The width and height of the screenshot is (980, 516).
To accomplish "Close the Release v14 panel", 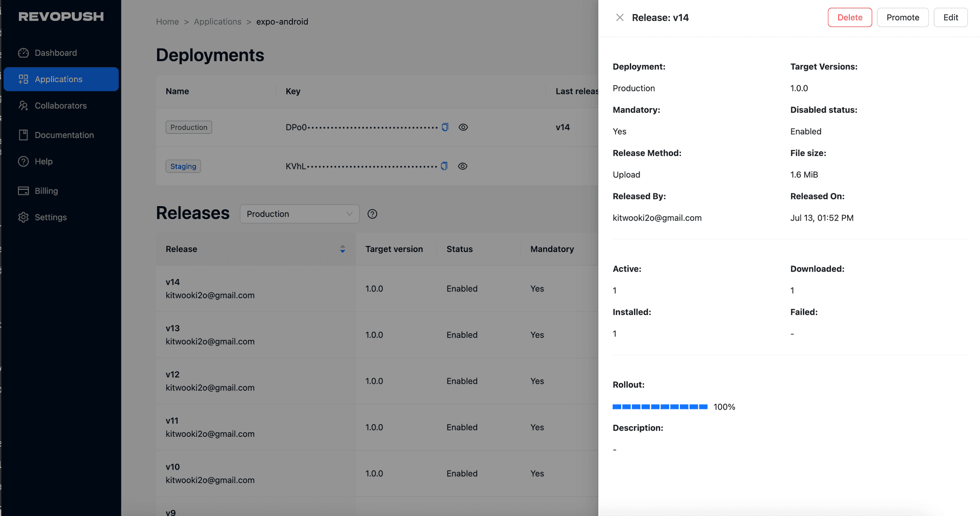I will pos(620,18).
